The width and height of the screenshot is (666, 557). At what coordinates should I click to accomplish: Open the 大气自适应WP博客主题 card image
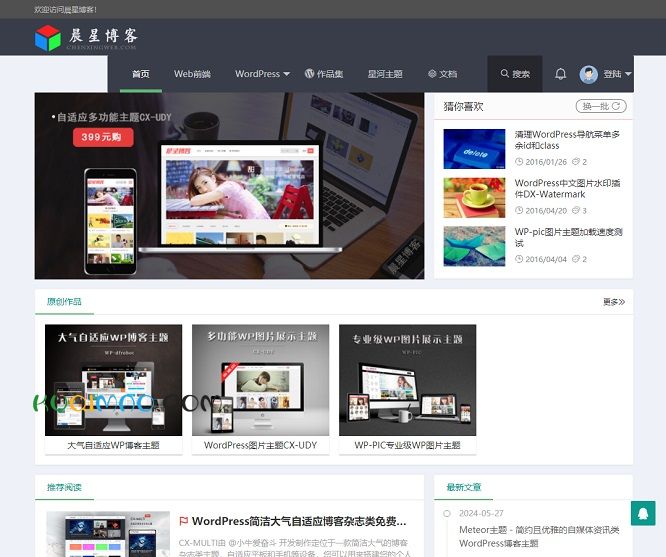(113, 380)
